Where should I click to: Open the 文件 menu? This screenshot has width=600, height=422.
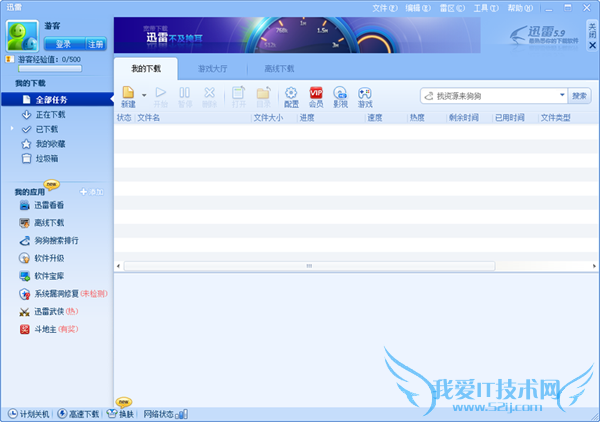[x=385, y=8]
